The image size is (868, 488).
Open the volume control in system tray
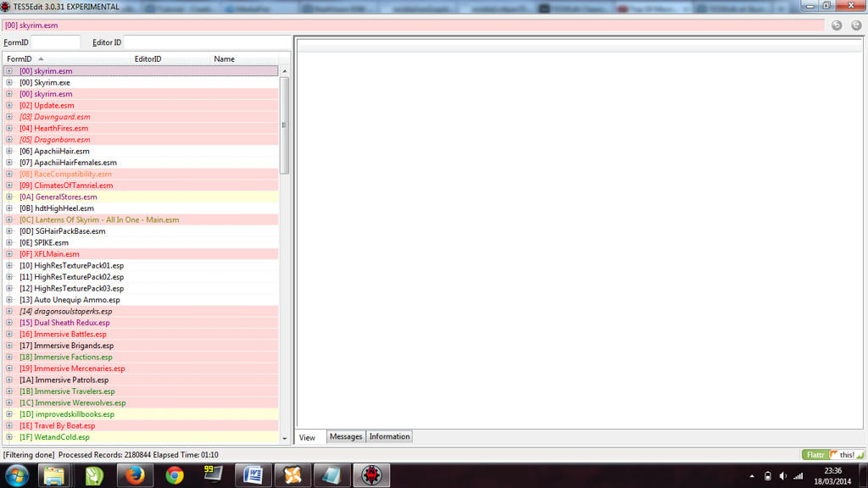[782, 476]
